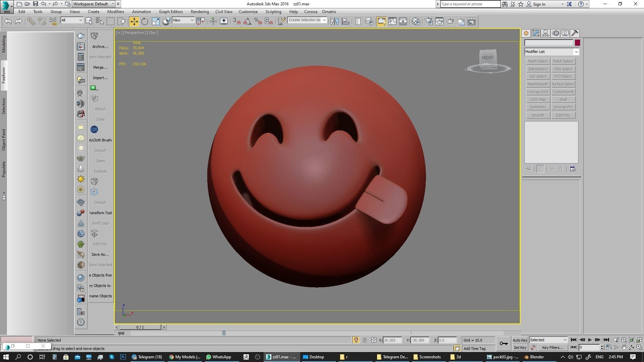Click the object name input field

point(549,43)
